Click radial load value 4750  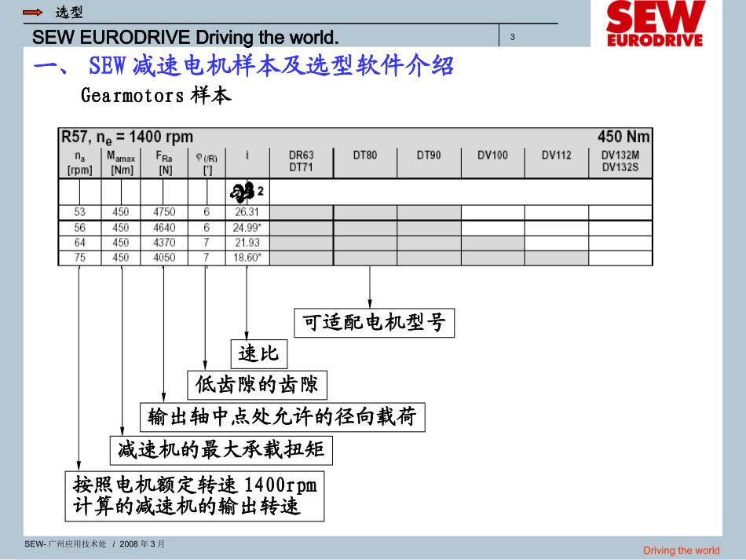point(164,212)
